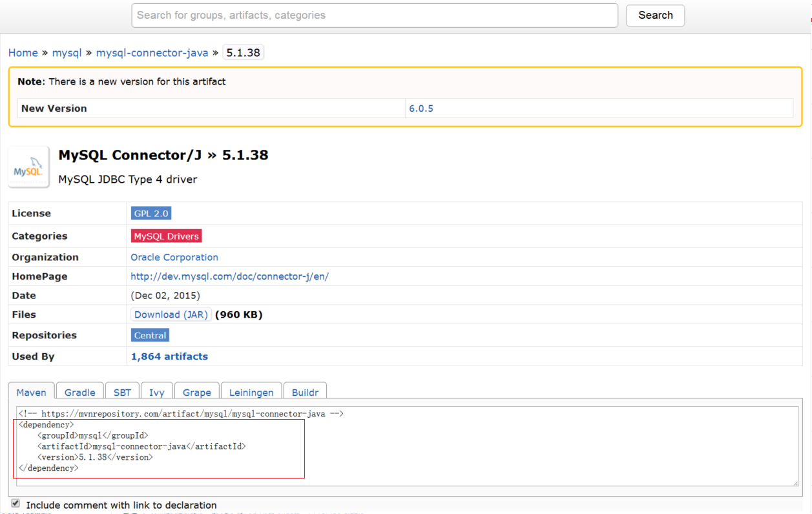Viewport: 812px width, 514px height.
Task: Open the mysql group breadcrumb
Action: [67, 53]
